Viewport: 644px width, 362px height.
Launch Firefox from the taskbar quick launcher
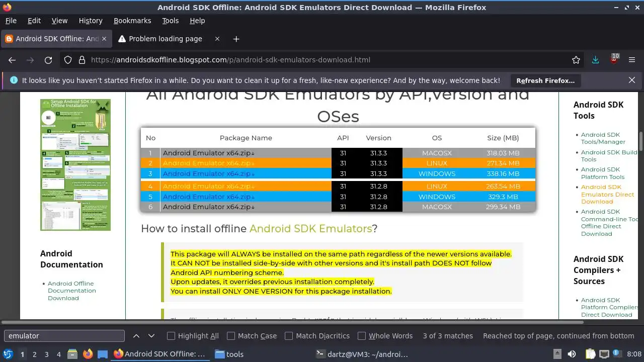(88, 354)
